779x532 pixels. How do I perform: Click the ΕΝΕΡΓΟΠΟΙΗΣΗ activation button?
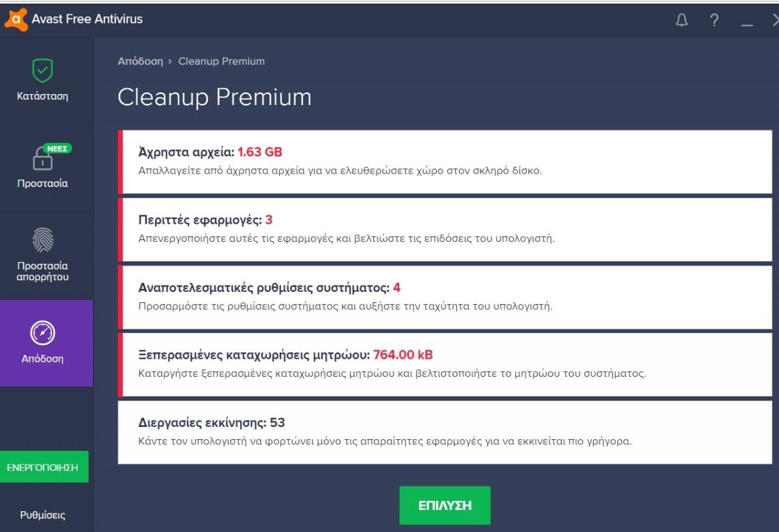[x=43, y=467]
